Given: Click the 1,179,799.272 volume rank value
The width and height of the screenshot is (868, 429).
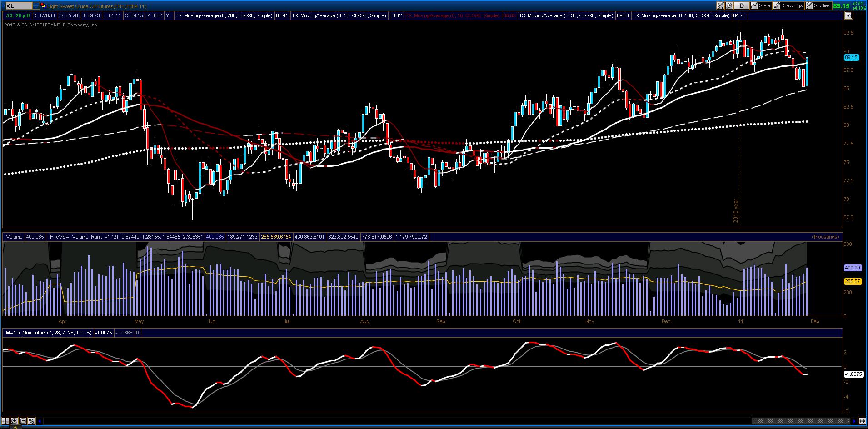Looking at the screenshot, I should click(411, 237).
